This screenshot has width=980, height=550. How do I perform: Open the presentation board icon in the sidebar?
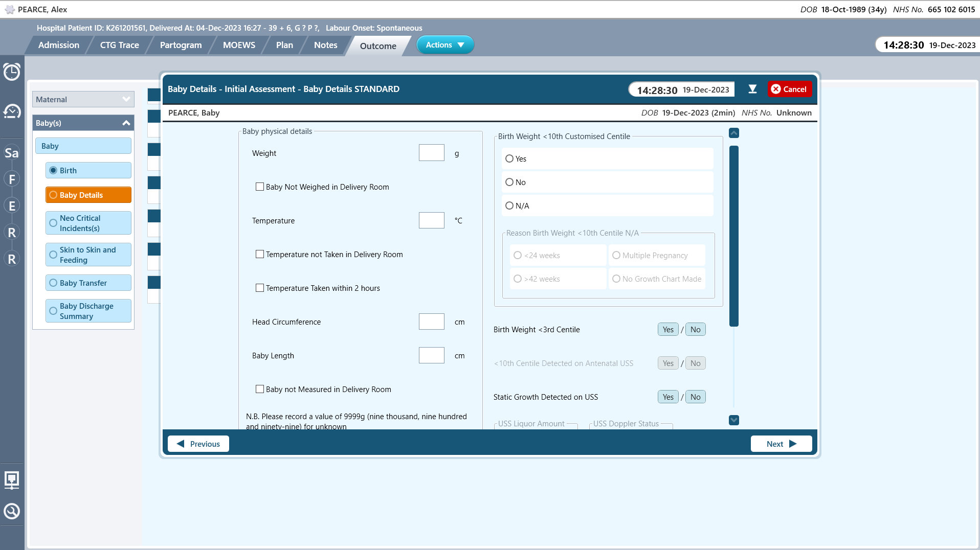coord(12,480)
